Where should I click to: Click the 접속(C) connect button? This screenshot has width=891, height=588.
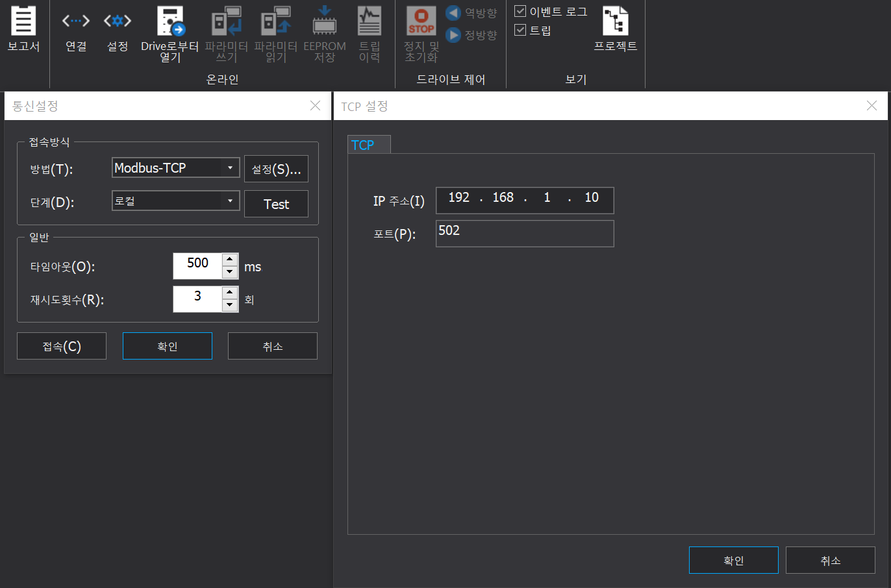click(x=61, y=345)
